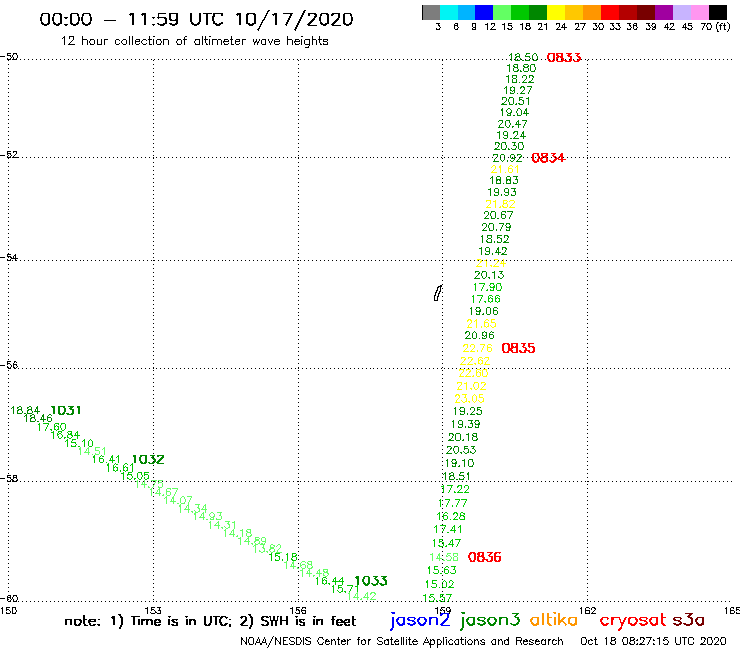The width and height of the screenshot is (740, 650).
Task: Click the green 1032 time marker
Action: point(148,459)
